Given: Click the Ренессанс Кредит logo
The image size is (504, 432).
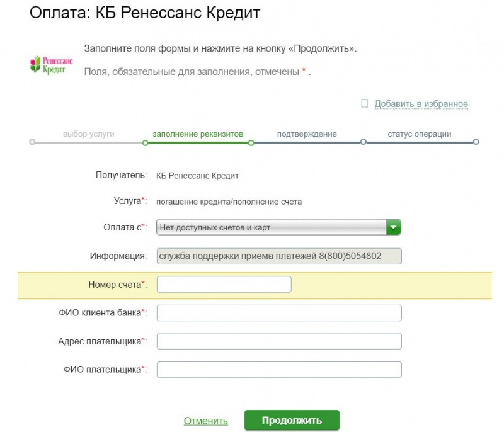Looking at the screenshot, I should tap(52, 64).
